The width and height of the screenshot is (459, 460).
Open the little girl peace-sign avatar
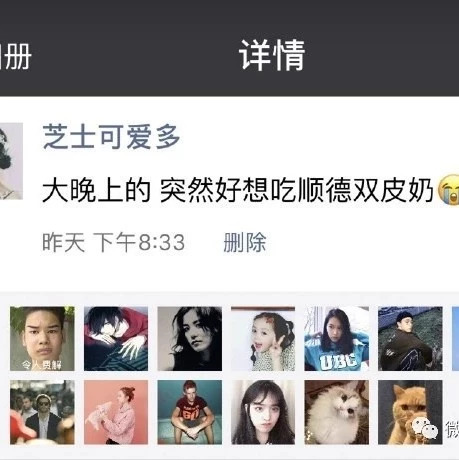coord(263,338)
